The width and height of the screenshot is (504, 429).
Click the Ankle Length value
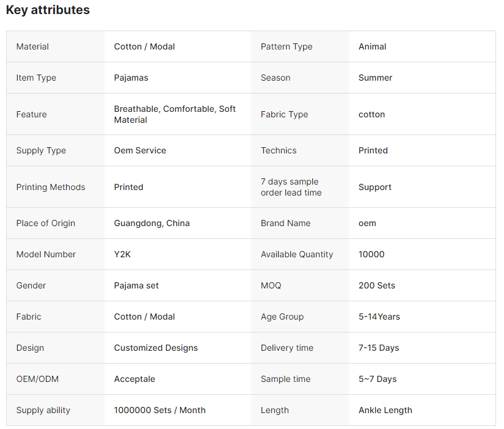coord(385,410)
